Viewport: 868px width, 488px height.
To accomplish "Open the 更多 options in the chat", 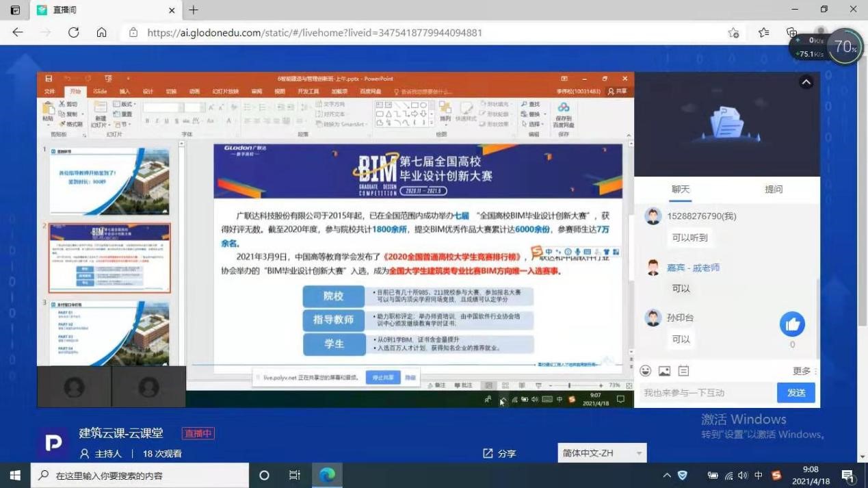I will tap(804, 371).
